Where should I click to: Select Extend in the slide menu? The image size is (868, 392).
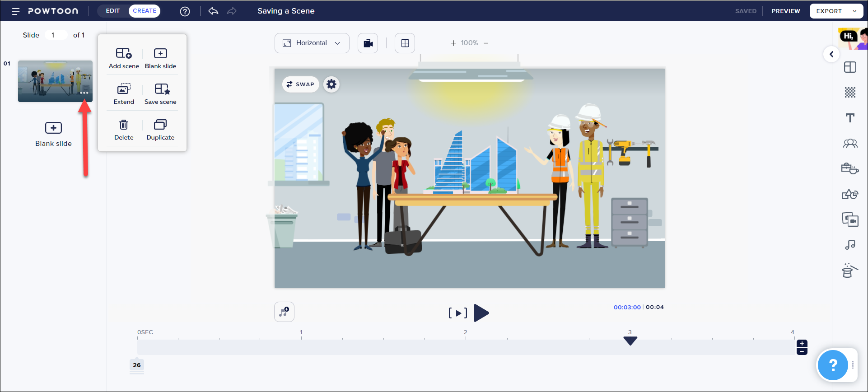[124, 94]
